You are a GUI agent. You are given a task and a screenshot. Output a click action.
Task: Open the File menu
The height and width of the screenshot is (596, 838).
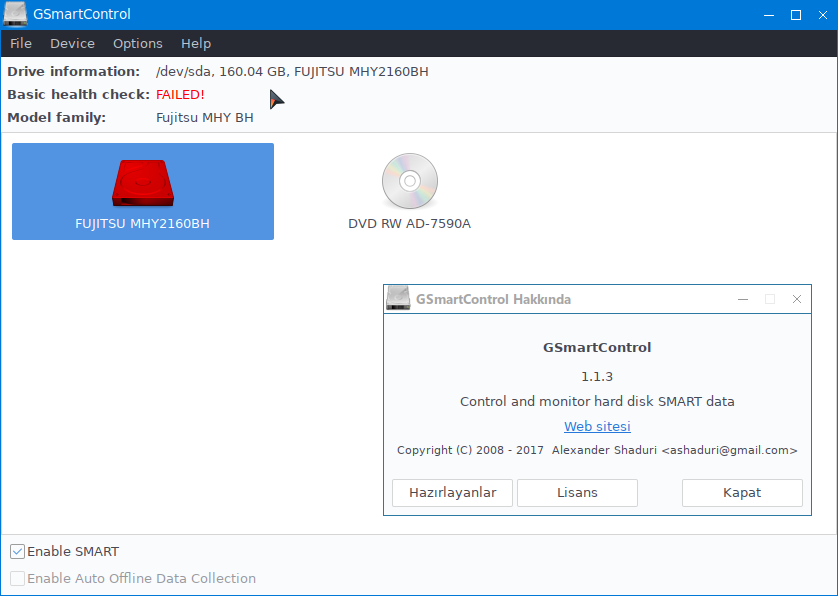(21, 43)
